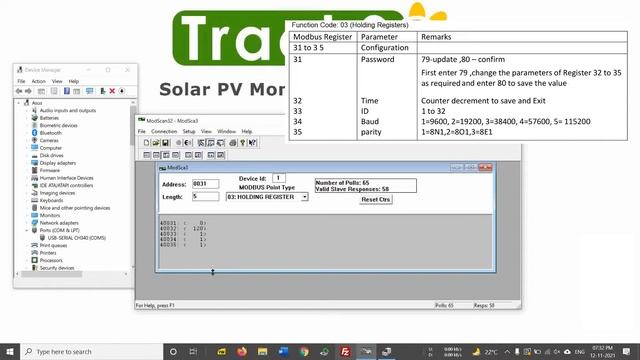Viewport: 640px width, 360px height.
Task: Open the ModScan Help menu
Action: click(247, 131)
